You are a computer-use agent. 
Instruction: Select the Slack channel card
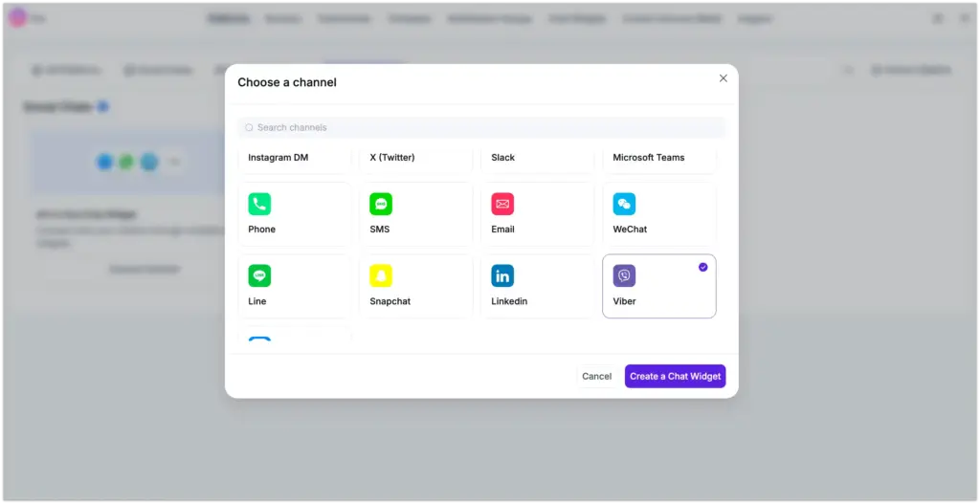point(538,161)
